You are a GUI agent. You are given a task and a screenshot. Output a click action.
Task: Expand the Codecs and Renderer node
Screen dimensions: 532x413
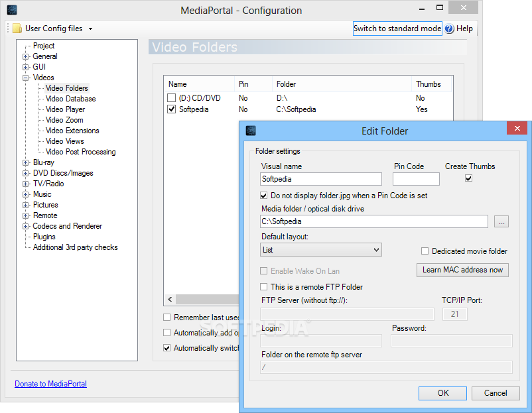25,226
